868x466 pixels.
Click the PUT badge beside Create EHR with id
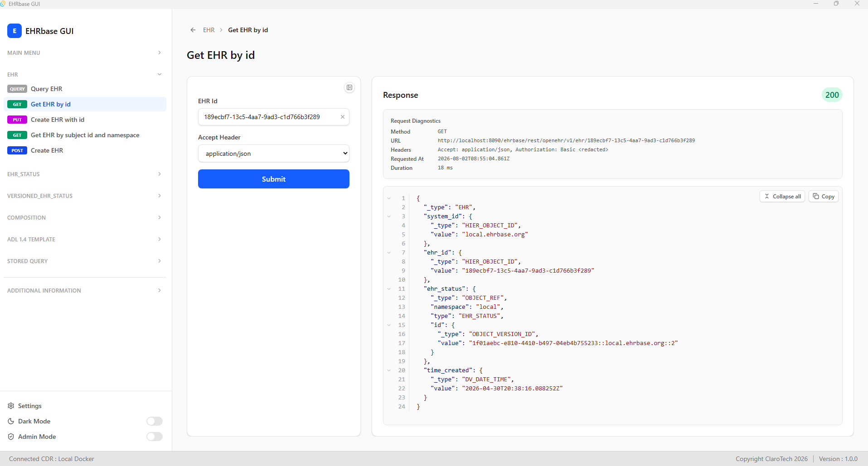tap(17, 120)
